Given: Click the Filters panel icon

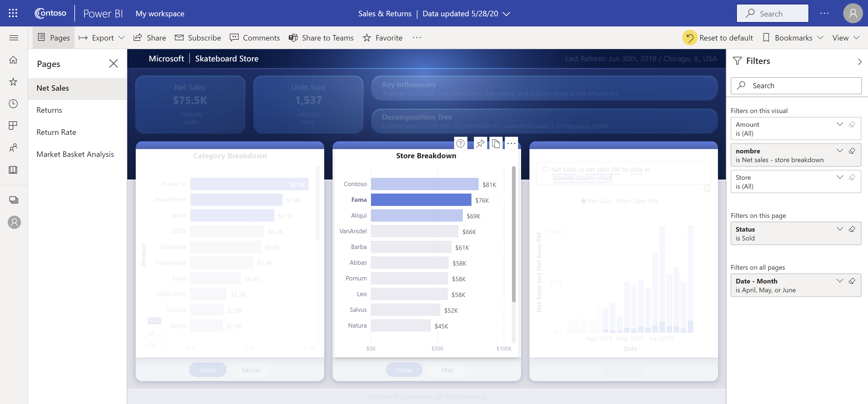Looking at the screenshot, I should pos(737,61).
